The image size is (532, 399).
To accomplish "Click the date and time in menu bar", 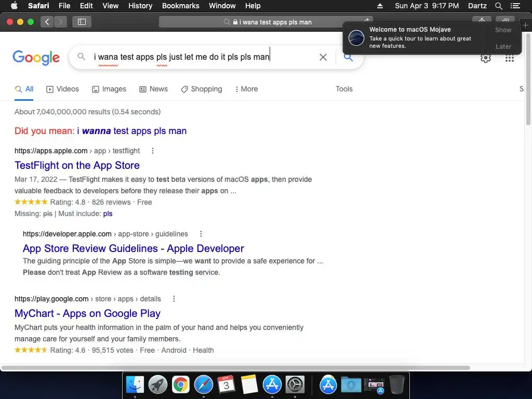I will tap(427, 6).
